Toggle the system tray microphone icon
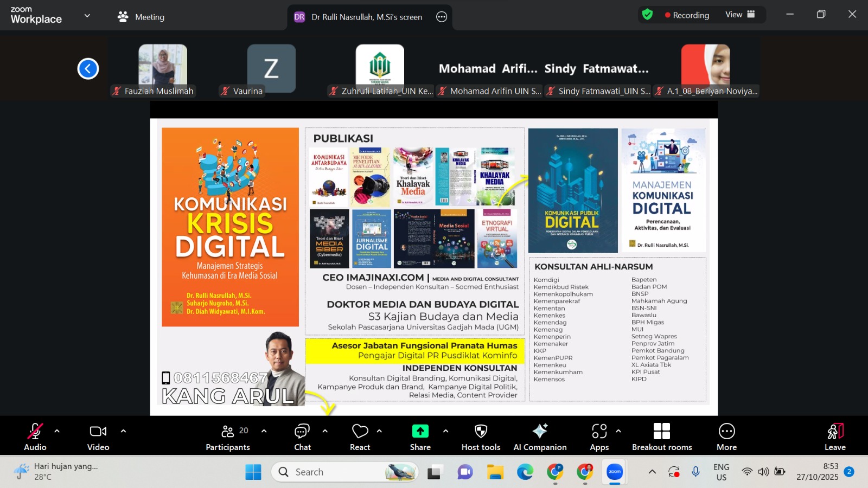 (695, 472)
